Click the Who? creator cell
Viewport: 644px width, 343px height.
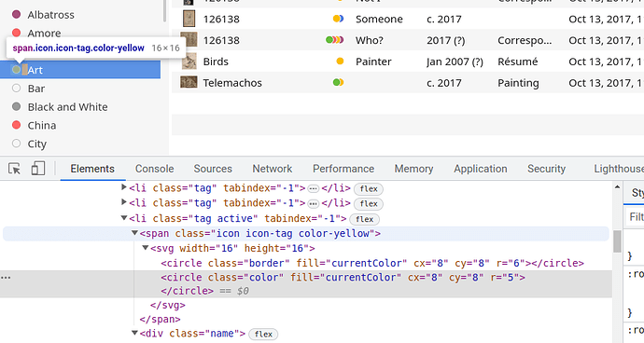click(x=370, y=40)
